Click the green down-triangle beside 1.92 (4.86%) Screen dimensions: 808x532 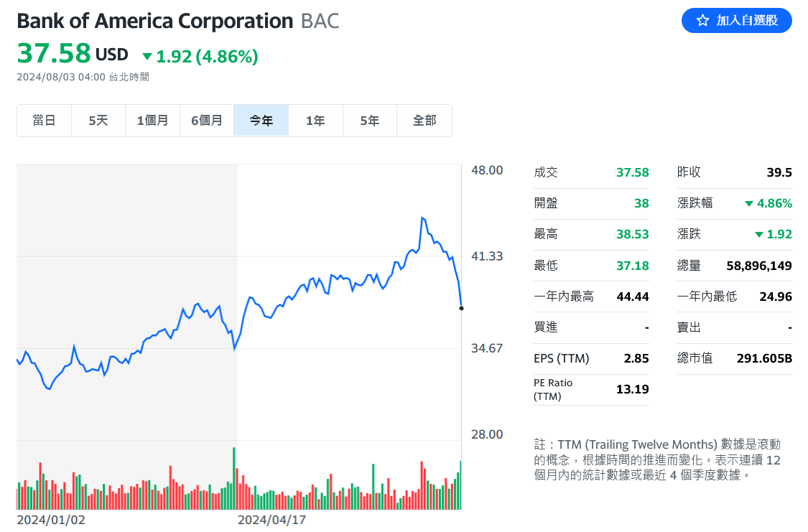[x=147, y=56]
